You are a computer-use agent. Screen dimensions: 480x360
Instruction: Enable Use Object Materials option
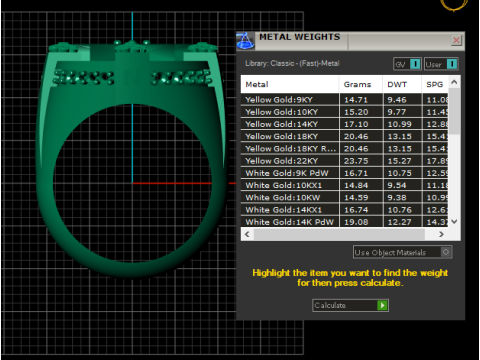coord(402,252)
